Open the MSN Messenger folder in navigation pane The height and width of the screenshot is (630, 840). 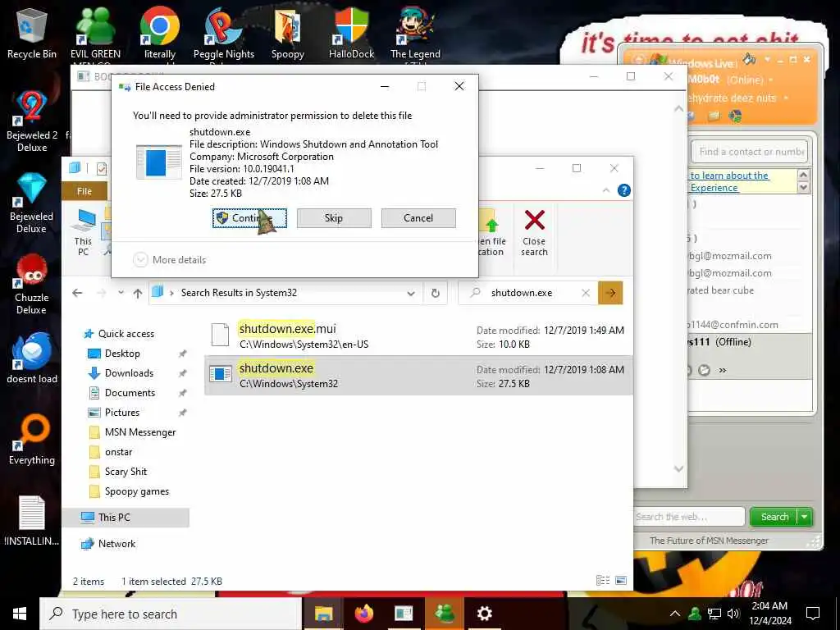[x=139, y=432]
